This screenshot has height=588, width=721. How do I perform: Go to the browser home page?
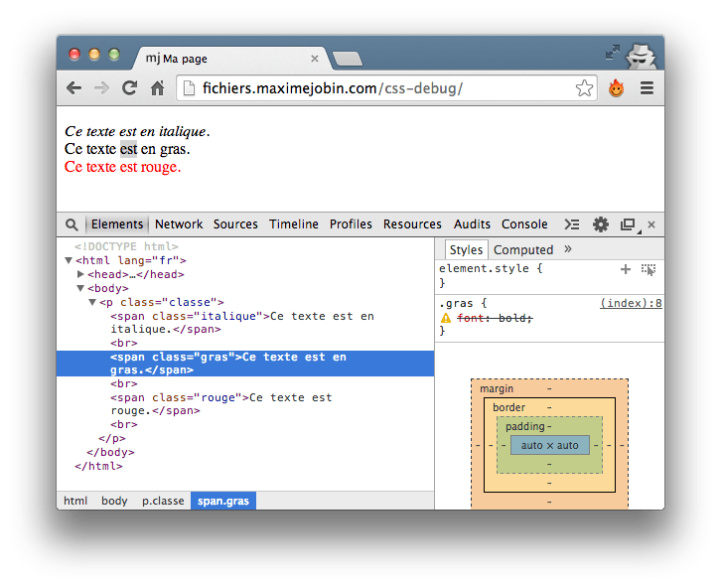pyautogui.click(x=157, y=88)
